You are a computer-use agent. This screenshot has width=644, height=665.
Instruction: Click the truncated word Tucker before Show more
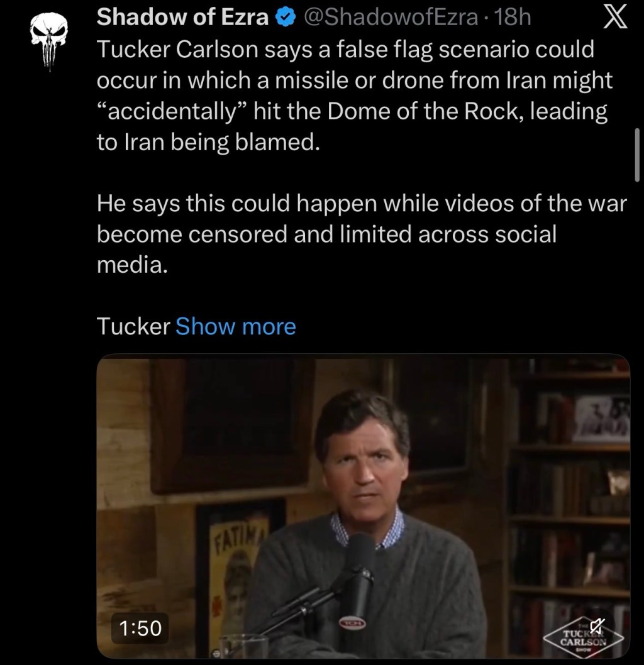pyautogui.click(x=133, y=327)
